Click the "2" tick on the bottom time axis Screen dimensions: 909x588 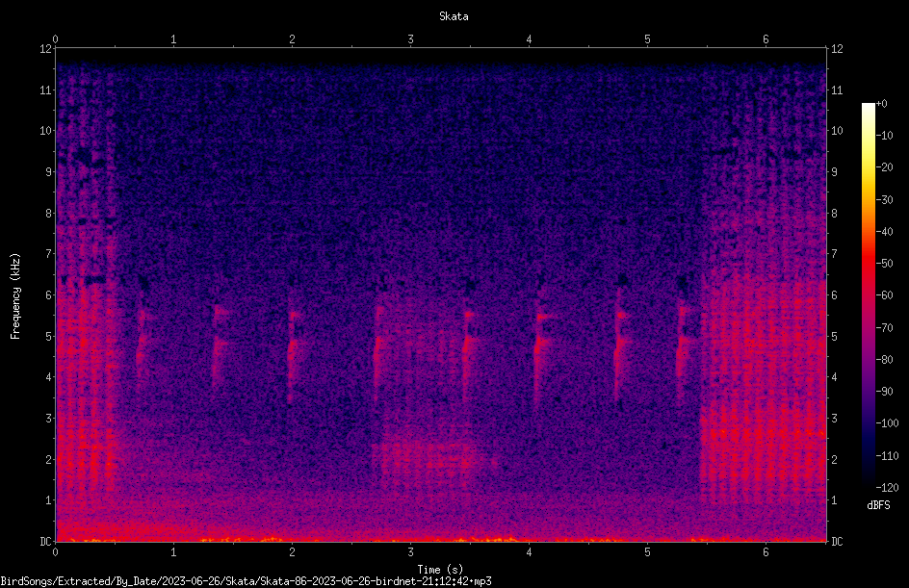pos(292,552)
